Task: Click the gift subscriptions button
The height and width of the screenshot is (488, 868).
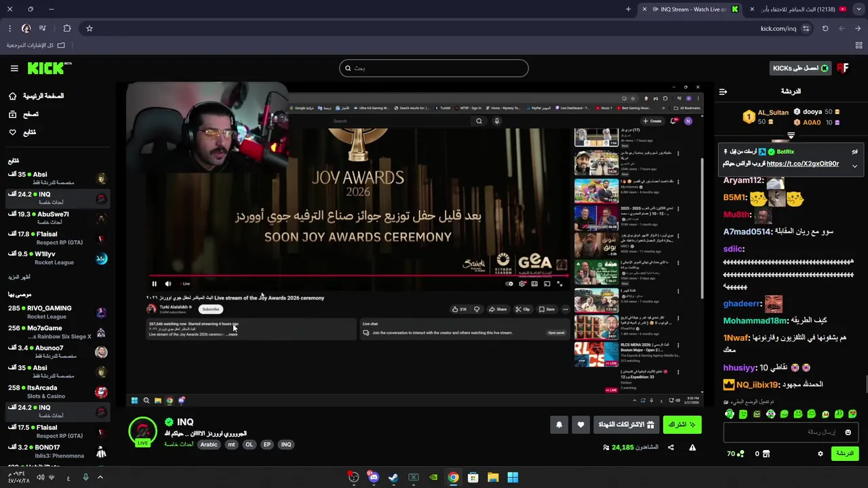Action: (626, 425)
